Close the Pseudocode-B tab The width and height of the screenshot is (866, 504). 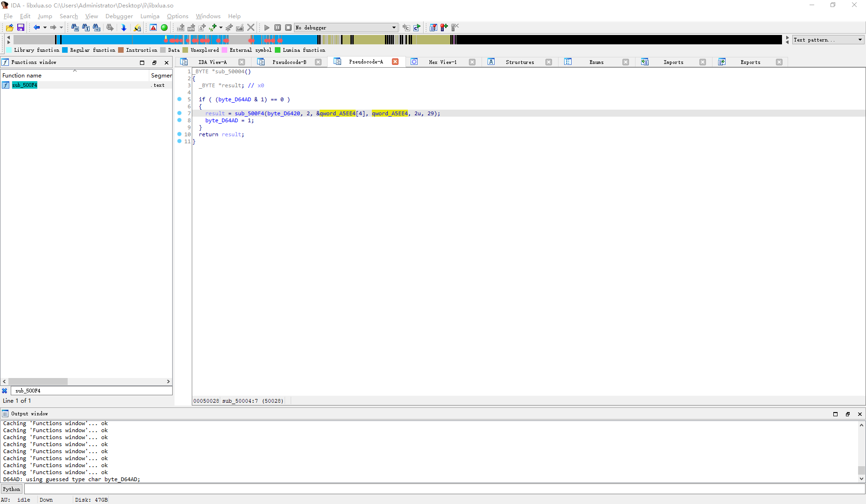pyautogui.click(x=318, y=62)
